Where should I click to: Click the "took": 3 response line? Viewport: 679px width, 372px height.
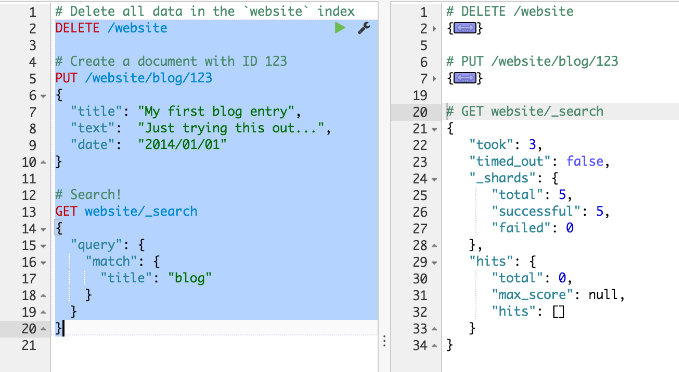tap(505, 145)
